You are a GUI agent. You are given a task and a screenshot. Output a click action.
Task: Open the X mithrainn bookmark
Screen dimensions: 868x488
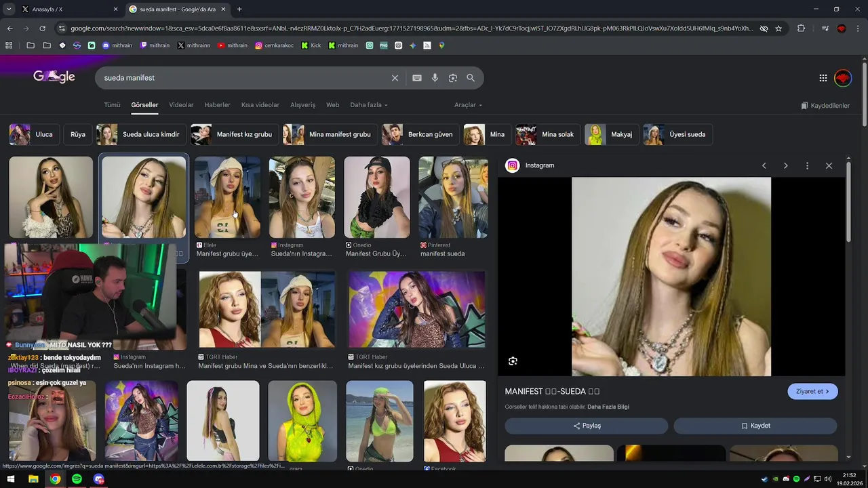pos(194,45)
